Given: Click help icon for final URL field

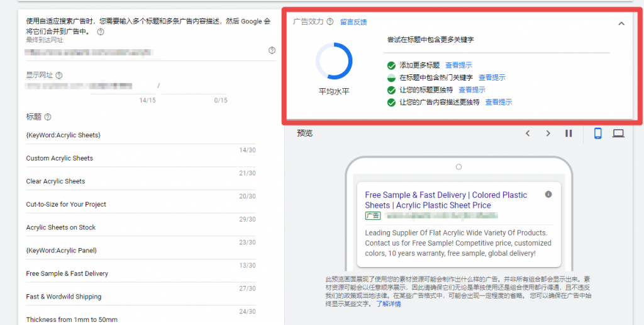Looking at the screenshot, I should pos(272,50).
